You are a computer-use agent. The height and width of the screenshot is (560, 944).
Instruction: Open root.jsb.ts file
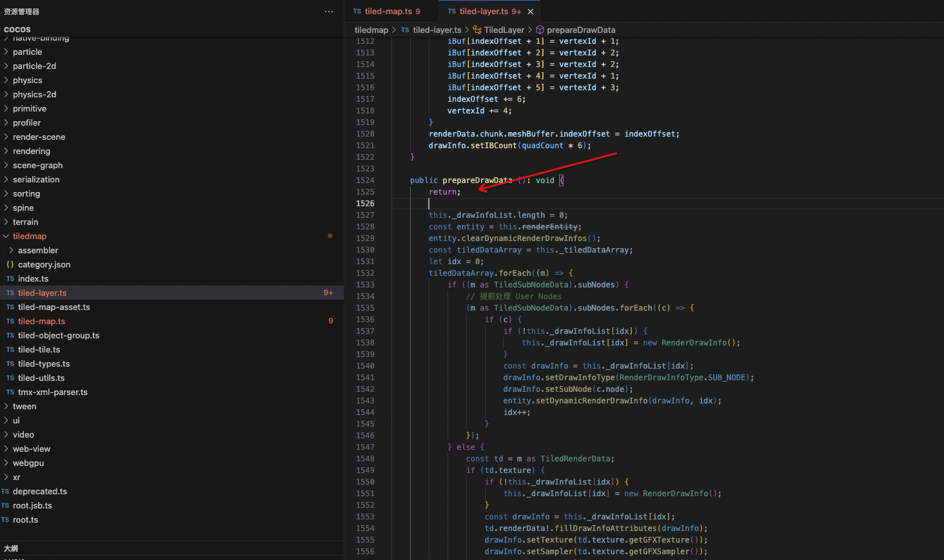point(172,506)
